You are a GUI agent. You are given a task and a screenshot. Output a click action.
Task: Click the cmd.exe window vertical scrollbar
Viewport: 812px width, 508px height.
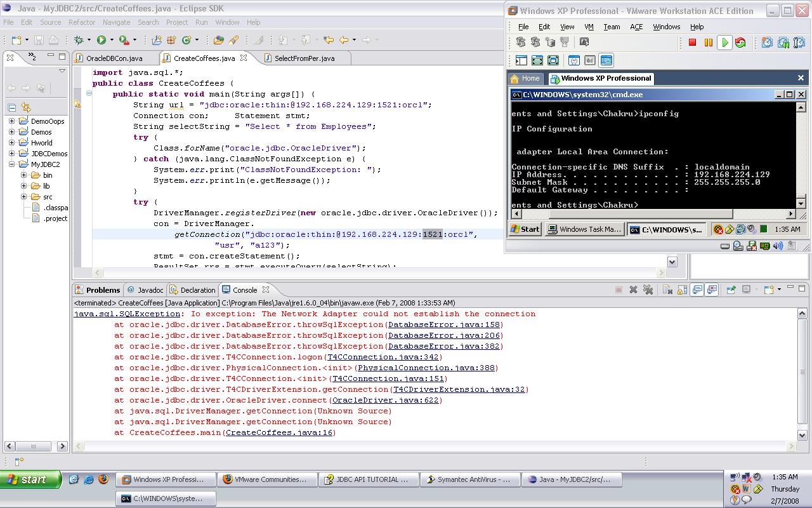[801, 155]
